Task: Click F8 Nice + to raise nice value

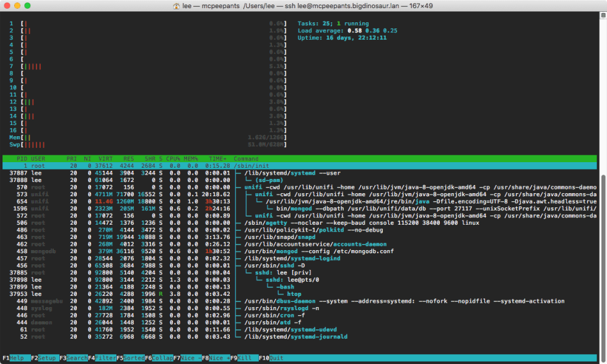Action: [216, 358]
